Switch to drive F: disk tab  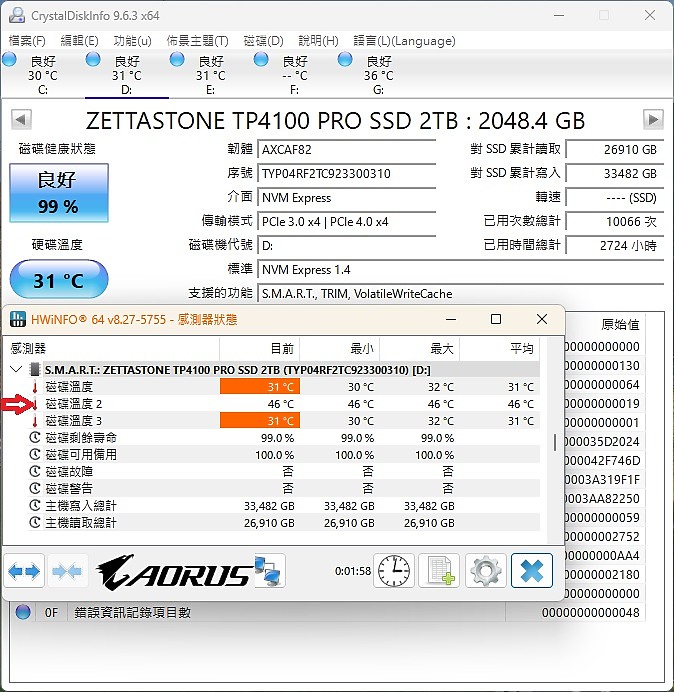(x=294, y=74)
